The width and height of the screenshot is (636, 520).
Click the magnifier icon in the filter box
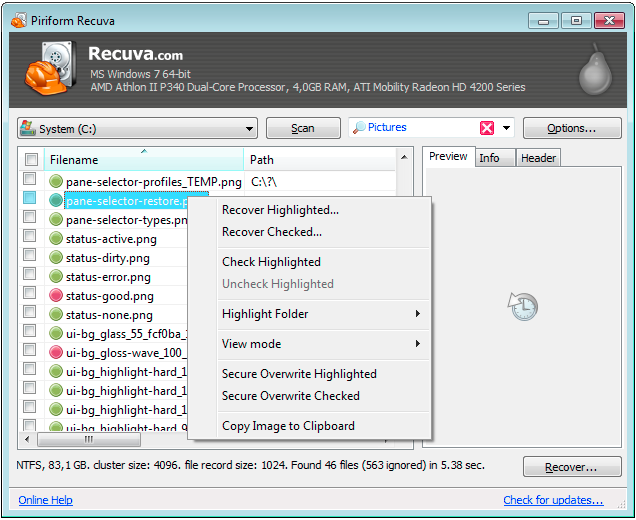click(x=359, y=128)
